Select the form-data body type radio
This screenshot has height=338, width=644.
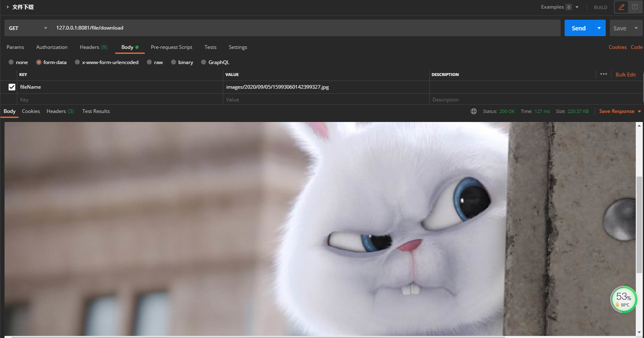click(39, 62)
